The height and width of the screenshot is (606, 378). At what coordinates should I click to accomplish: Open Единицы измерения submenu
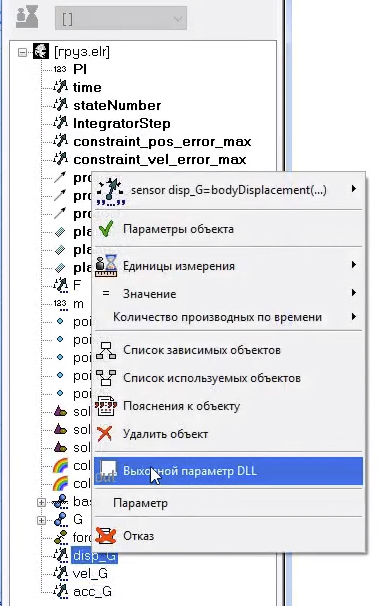coord(228,266)
